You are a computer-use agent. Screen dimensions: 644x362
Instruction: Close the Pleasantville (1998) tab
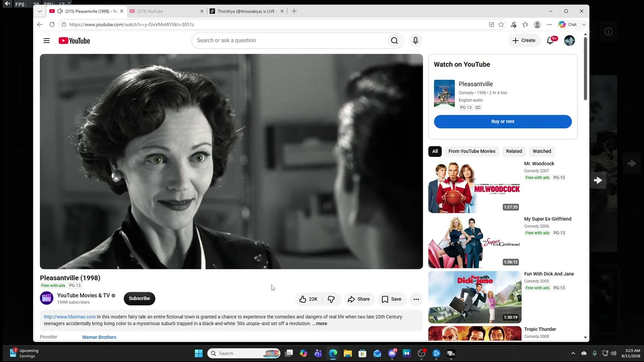(121, 11)
